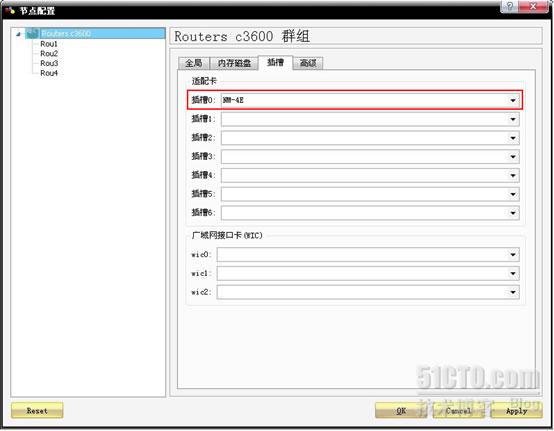Open the 插槽0 dropdown showing NM-4E

[x=370, y=100]
